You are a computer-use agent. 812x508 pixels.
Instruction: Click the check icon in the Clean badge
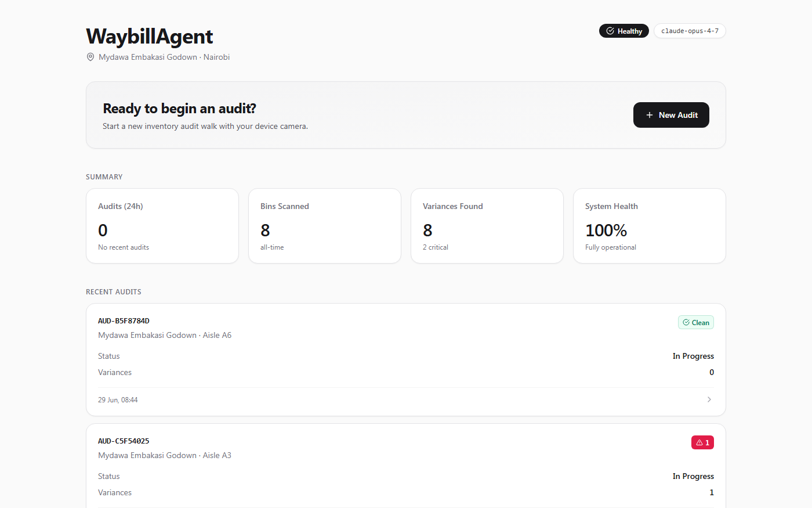click(686, 322)
